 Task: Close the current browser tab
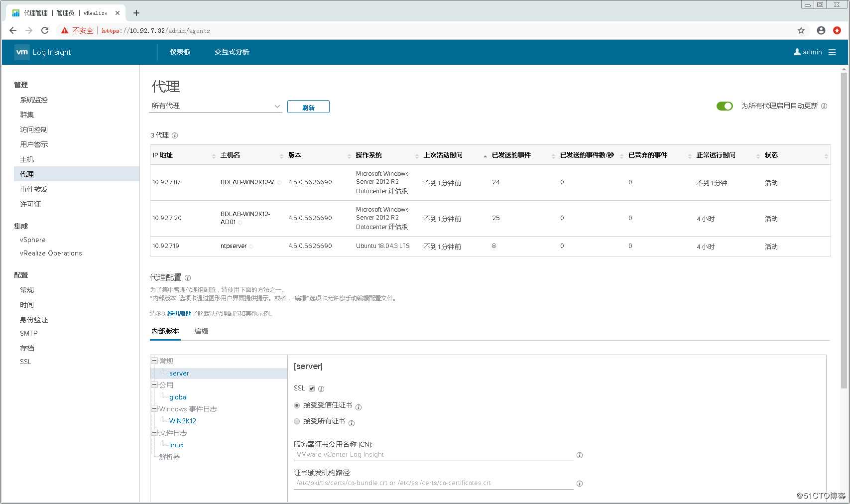(x=118, y=13)
